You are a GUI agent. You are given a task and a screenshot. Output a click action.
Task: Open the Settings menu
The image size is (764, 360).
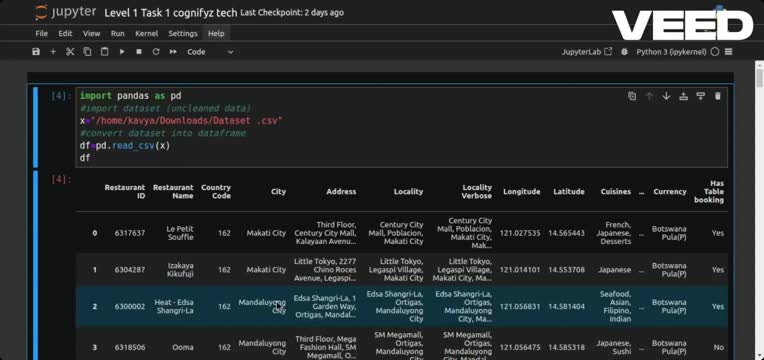pyautogui.click(x=183, y=34)
